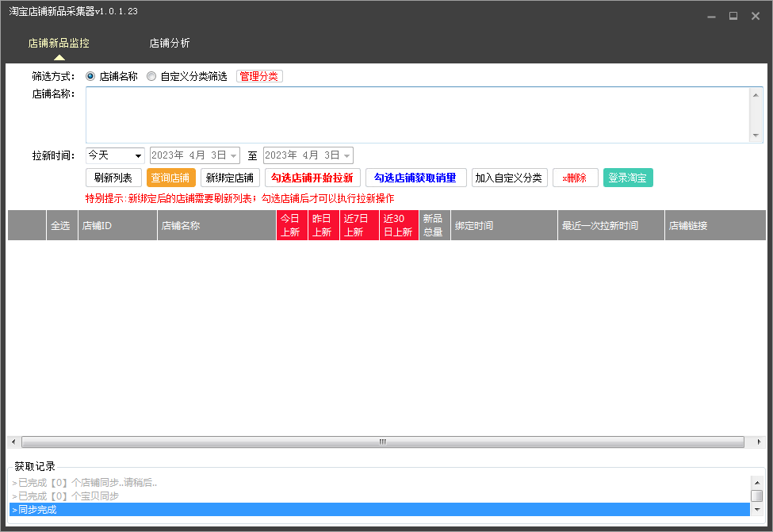Focus the 店铺名称 text input area
Screen dimensions: 773x532
pyautogui.click(x=416, y=115)
